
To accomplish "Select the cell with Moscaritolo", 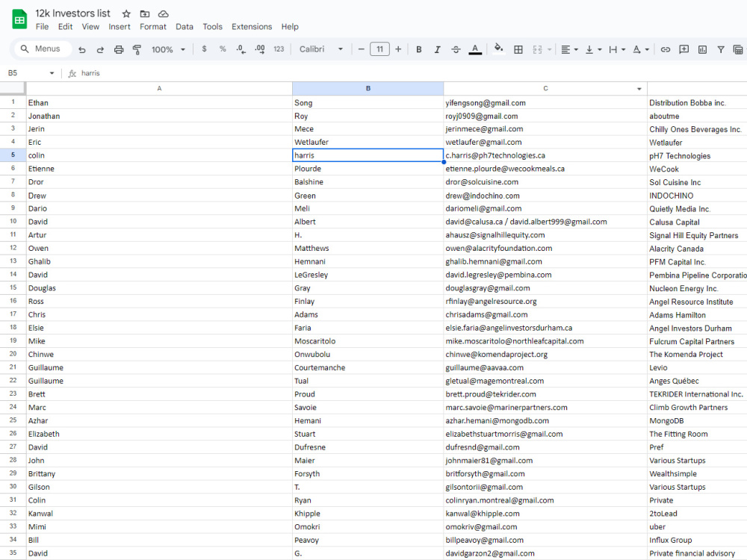I will point(368,341).
